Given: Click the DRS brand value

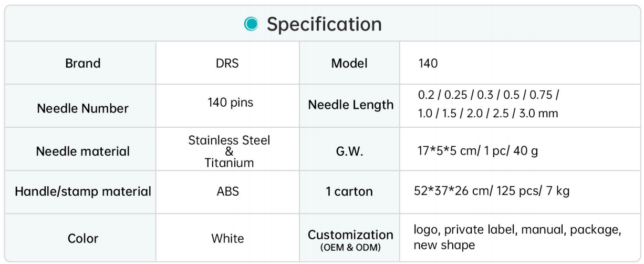Looking at the screenshot, I should tap(227, 64).
